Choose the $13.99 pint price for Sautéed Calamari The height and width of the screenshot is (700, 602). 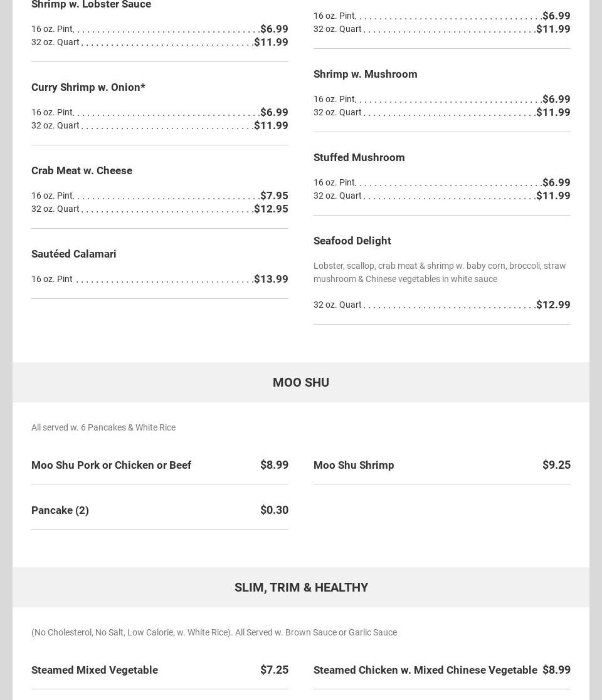click(271, 279)
